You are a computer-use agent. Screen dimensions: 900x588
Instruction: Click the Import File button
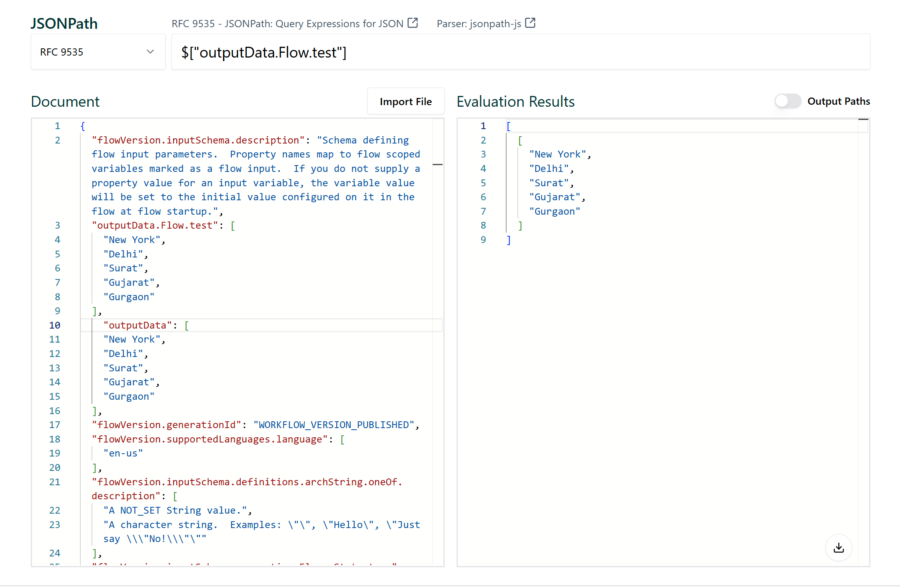(x=405, y=102)
